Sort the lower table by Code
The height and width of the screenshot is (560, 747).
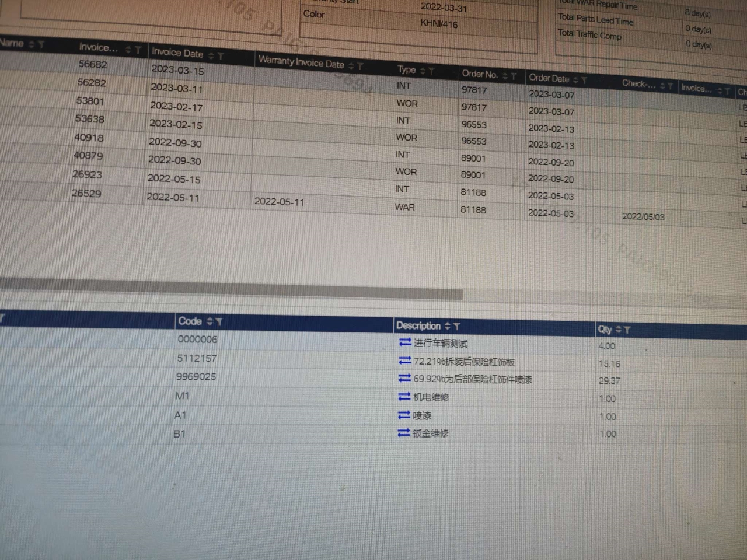click(x=210, y=321)
